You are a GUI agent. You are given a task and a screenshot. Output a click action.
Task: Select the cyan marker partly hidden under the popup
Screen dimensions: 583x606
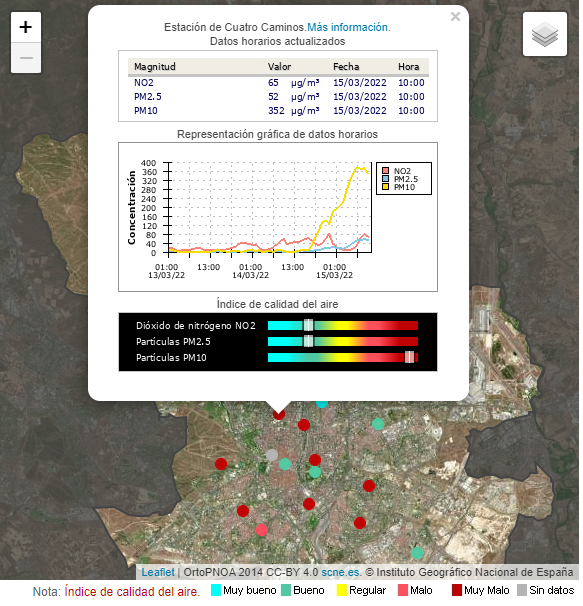pos(322,403)
